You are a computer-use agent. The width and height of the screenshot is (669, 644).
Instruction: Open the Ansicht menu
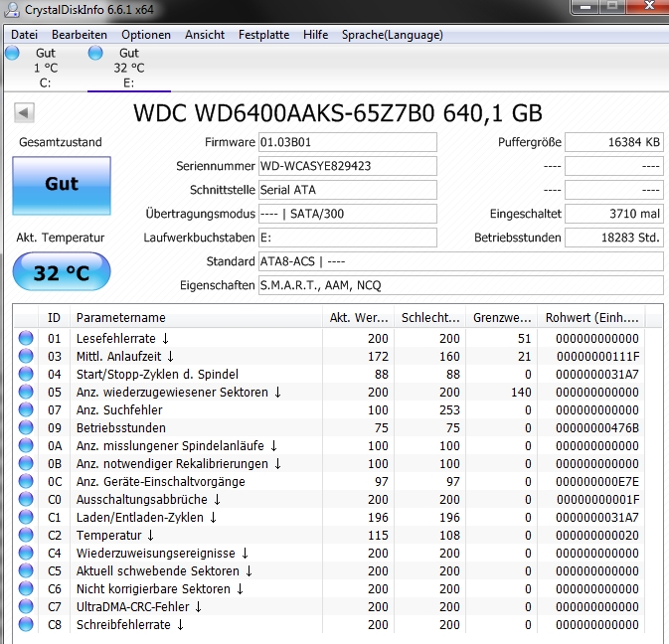[205, 35]
